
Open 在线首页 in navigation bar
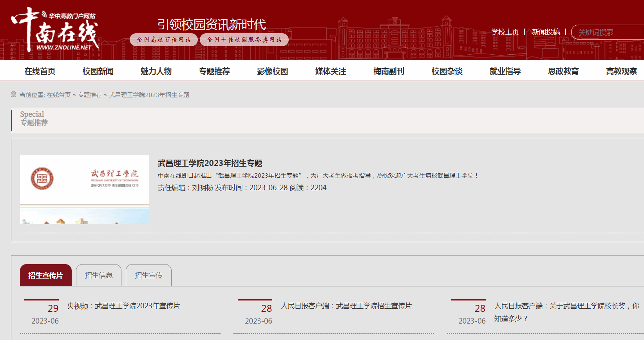(x=40, y=71)
